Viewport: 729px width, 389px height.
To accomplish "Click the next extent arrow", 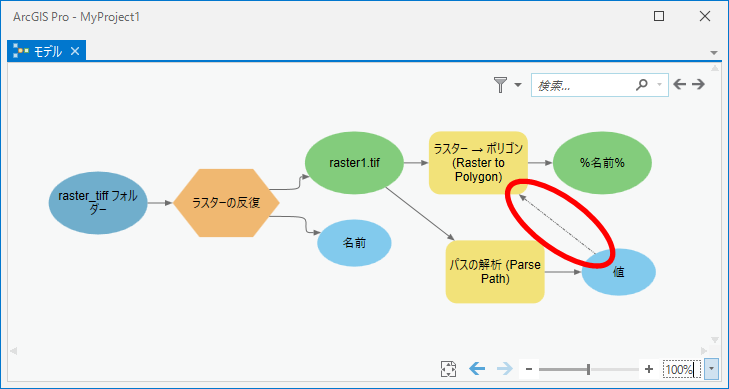I will [x=504, y=369].
